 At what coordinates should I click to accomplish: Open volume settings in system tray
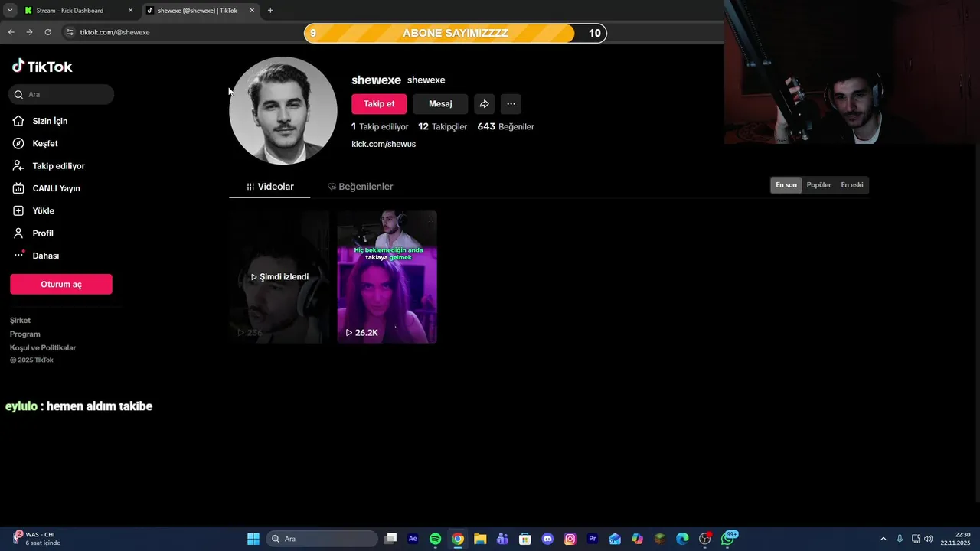tap(929, 539)
